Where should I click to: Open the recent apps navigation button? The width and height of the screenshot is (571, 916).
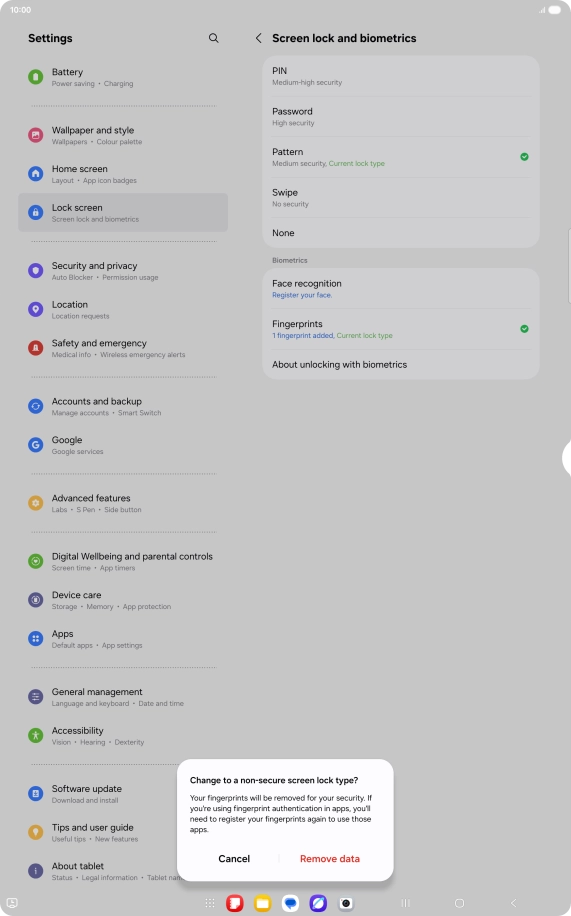(x=405, y=903)
